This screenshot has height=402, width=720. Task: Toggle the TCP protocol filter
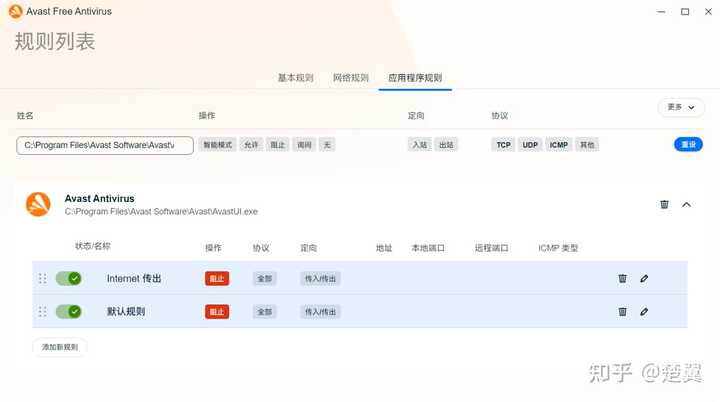point(503,145)
